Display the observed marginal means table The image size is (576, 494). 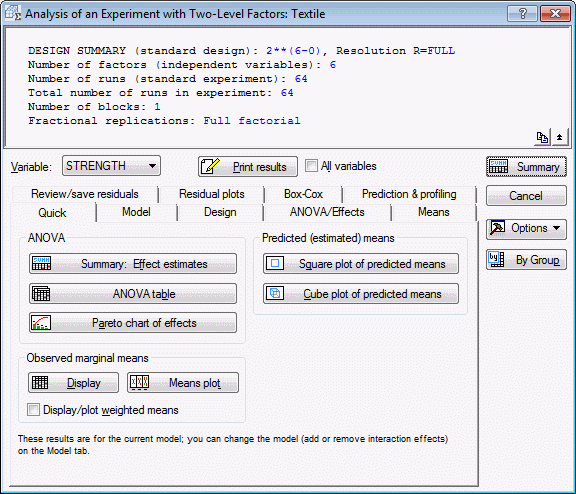[x=73, y=383]
